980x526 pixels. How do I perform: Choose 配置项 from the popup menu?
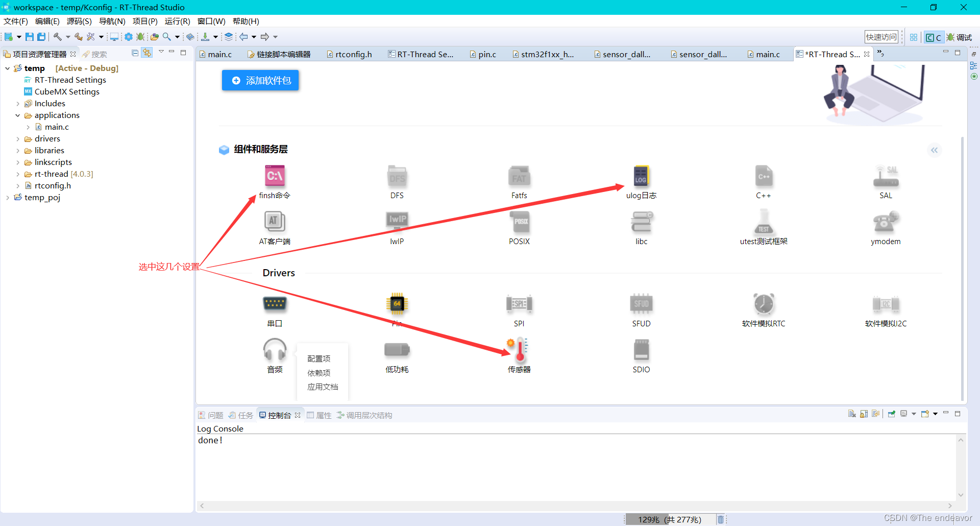pos(319,359)
